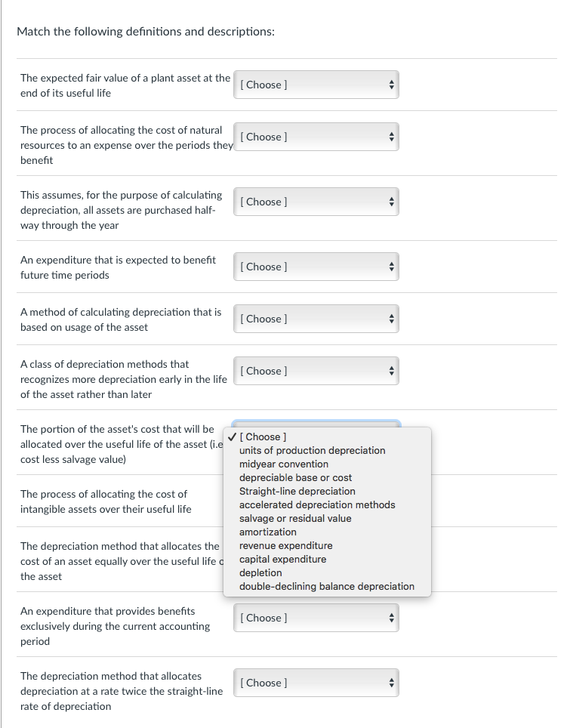
Task: Open the dropdown beside the half-year purchase assumption
Action: (x=316, y=201)
